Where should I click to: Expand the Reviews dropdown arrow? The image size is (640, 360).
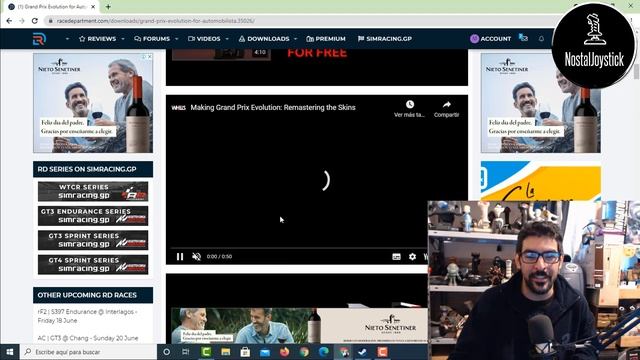tap(123, 39)
